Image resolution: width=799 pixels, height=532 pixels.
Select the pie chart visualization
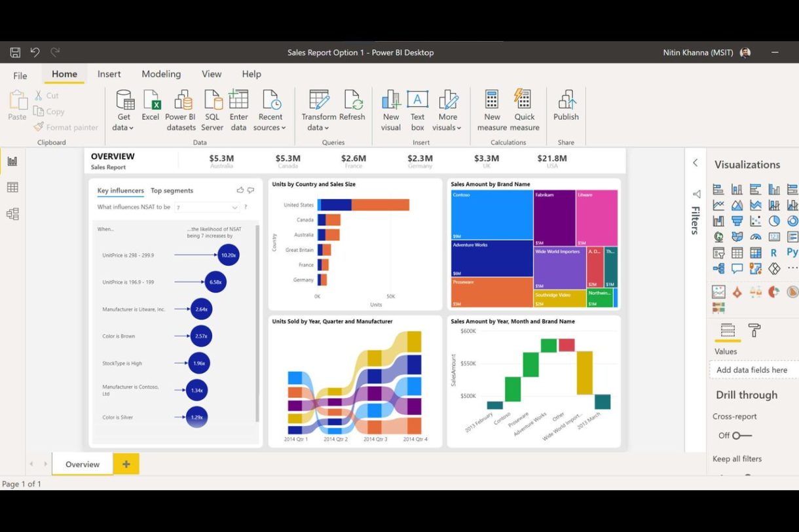774,221
